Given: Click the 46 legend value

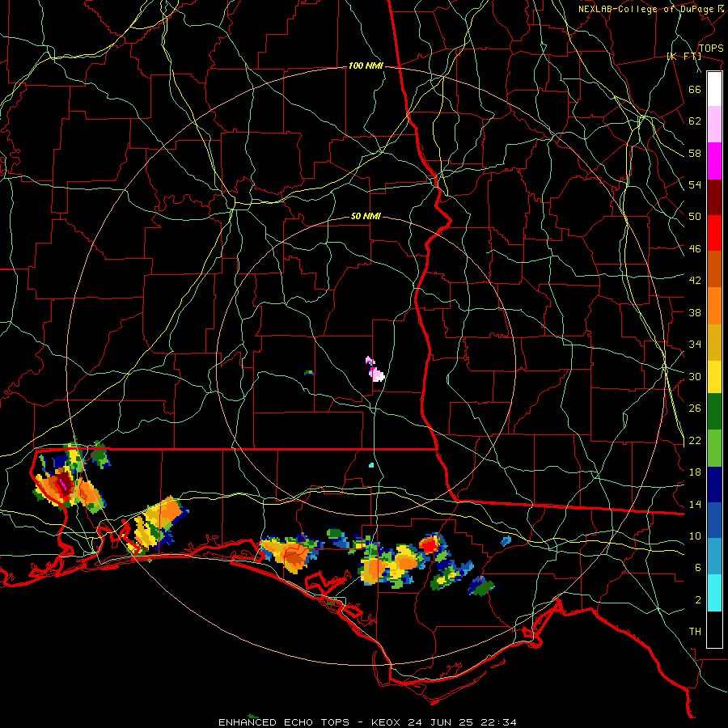Looking at the screenshot, I should point(695,249).
